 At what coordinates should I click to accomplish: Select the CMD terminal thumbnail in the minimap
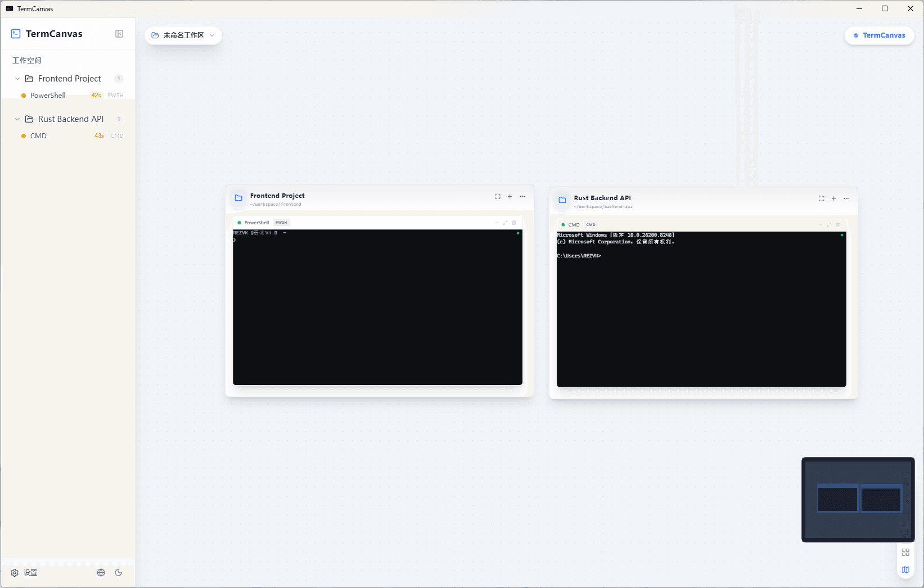(881, 499)
